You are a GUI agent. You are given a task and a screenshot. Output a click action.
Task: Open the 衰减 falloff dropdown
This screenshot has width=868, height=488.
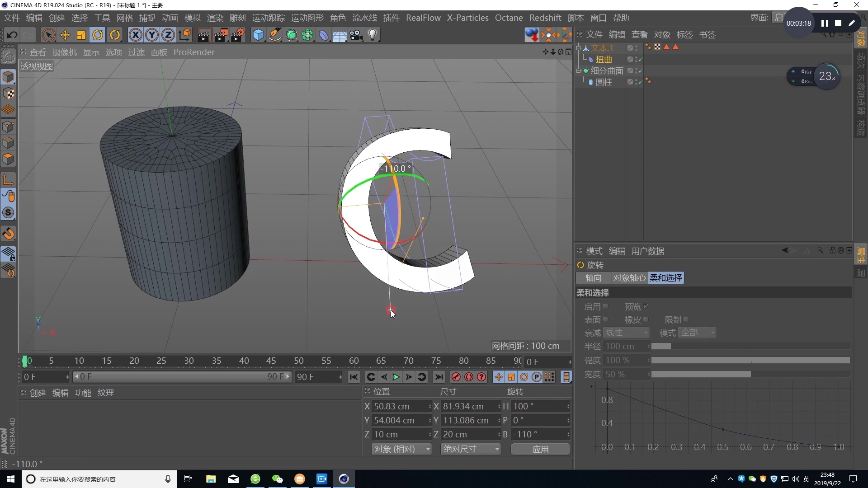627,333
